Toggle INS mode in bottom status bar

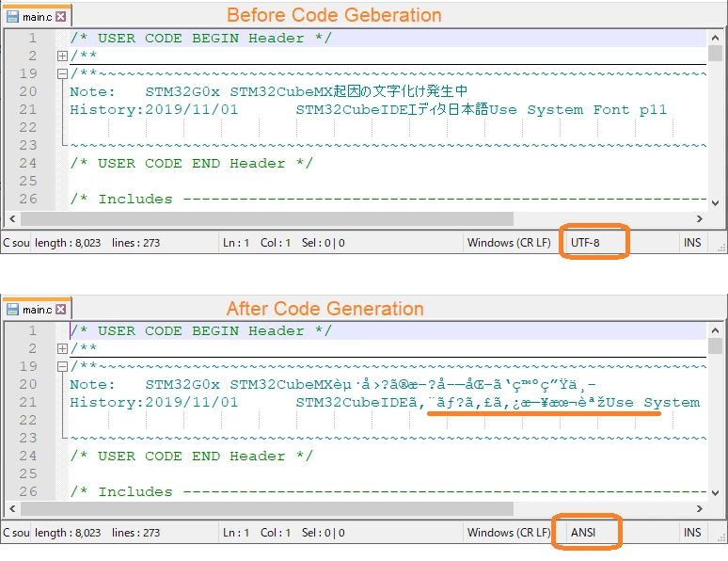point(692,533)
